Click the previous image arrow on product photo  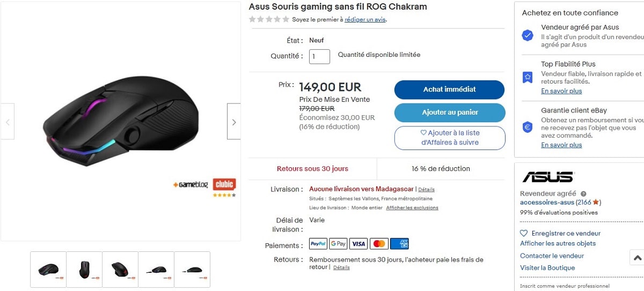(8, 122)
